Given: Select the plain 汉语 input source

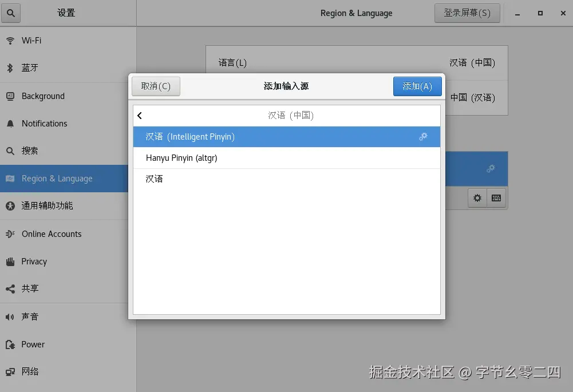Looking at the screenshot, I should tap(286, 179).
